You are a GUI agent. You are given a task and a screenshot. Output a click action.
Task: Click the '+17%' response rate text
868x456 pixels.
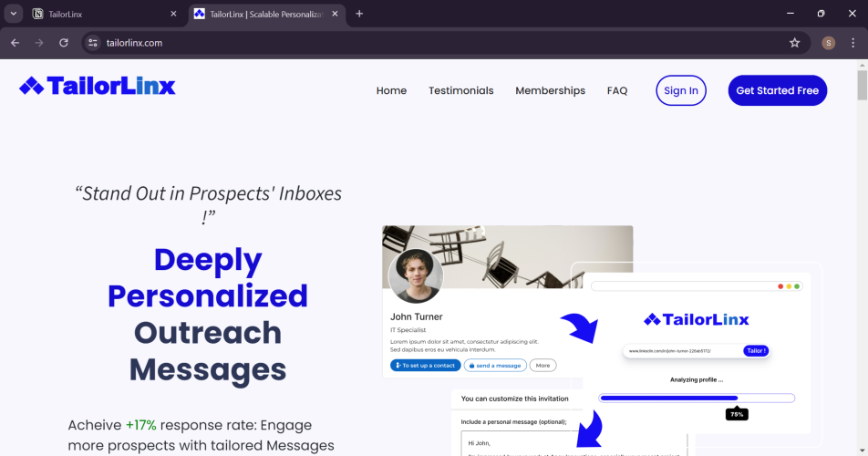(x=140, y=425)
